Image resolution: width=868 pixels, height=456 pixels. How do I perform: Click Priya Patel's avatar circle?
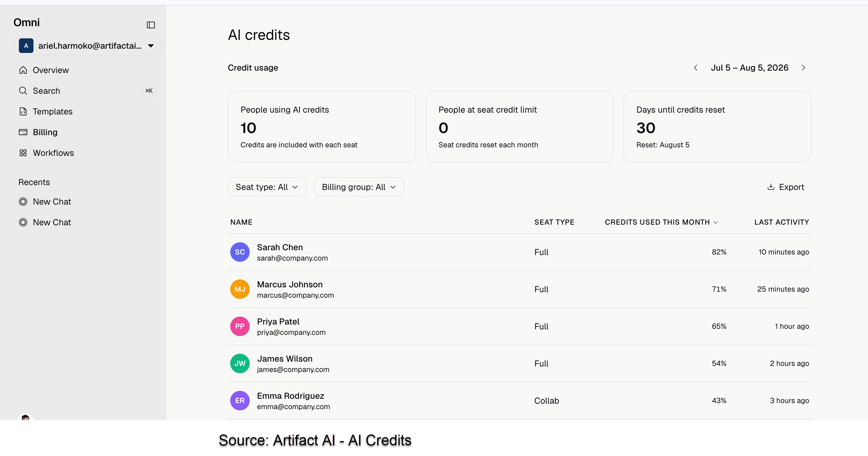(240, 326)
